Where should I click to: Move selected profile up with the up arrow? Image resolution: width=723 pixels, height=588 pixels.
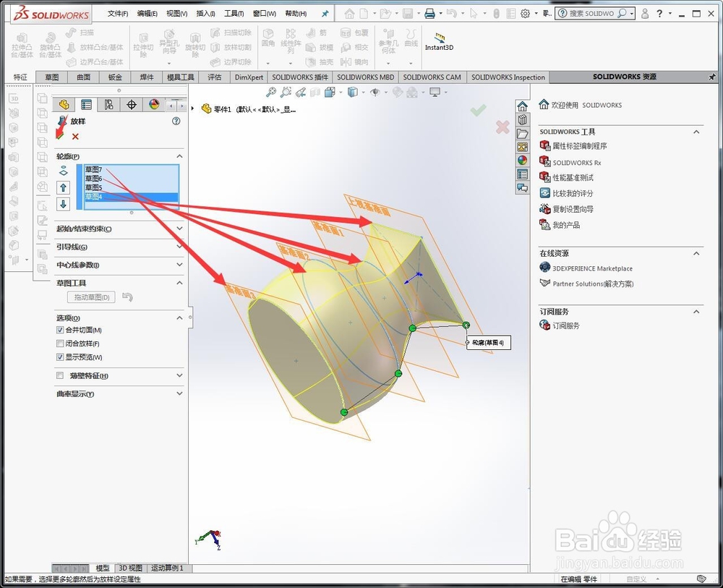pyautogui.click(x=63, y=187)
